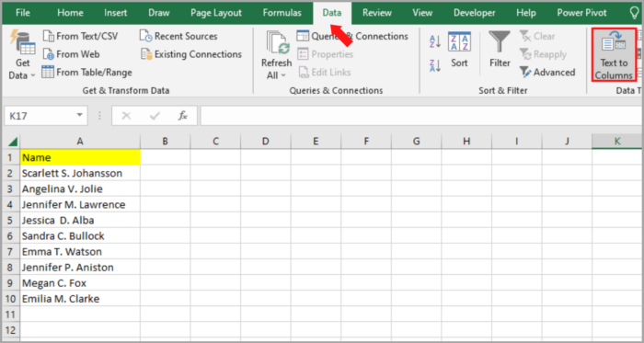Click the Edit Links button
This screenshot has width=644, height=343.
[x=325, y=73]
